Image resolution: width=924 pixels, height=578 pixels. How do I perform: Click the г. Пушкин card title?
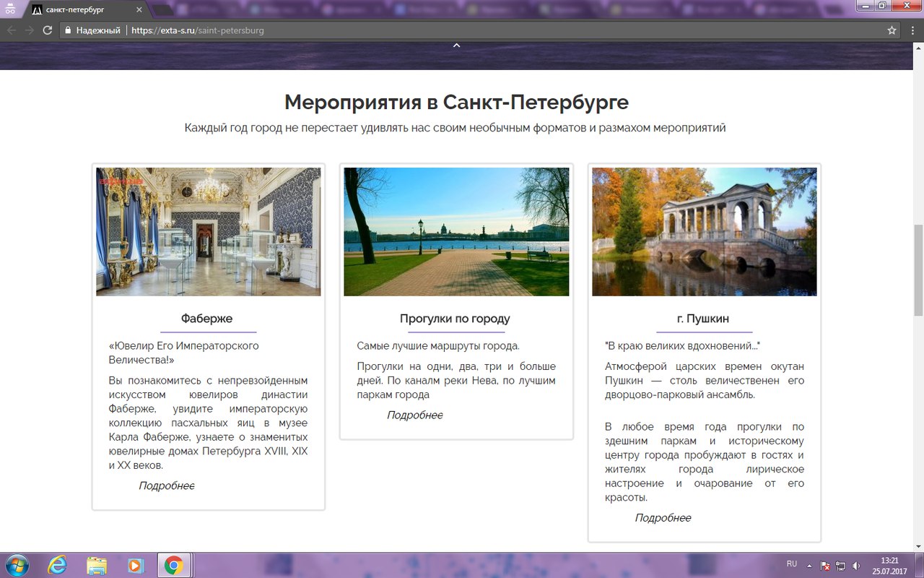point(703,319)
